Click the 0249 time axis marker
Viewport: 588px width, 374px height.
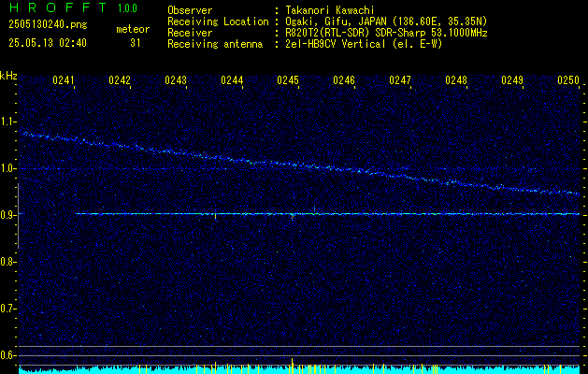pos(512,80)
